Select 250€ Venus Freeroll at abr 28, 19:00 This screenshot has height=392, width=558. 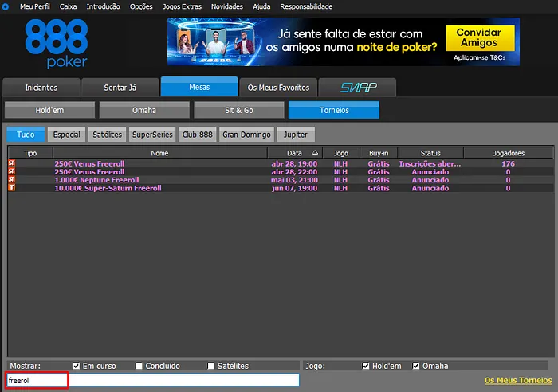click(281, 163)
